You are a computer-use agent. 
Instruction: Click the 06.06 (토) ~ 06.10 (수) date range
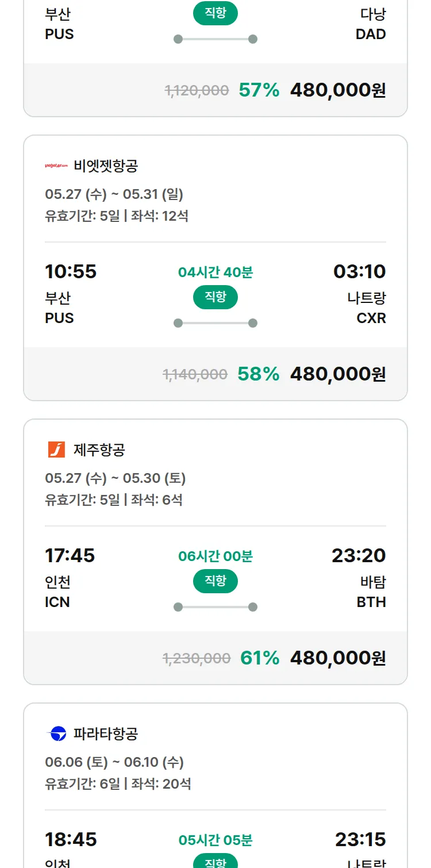tap(114, 762)
